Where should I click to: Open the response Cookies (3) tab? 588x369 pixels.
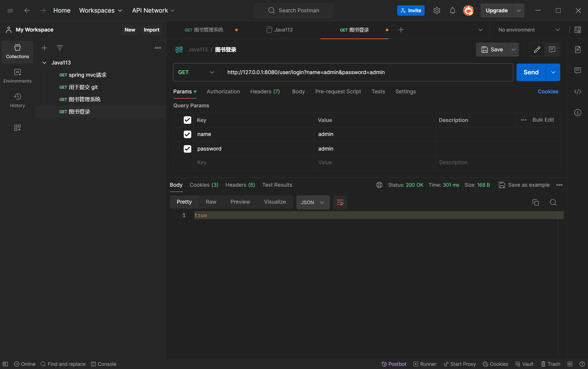[x=204, y=185]
